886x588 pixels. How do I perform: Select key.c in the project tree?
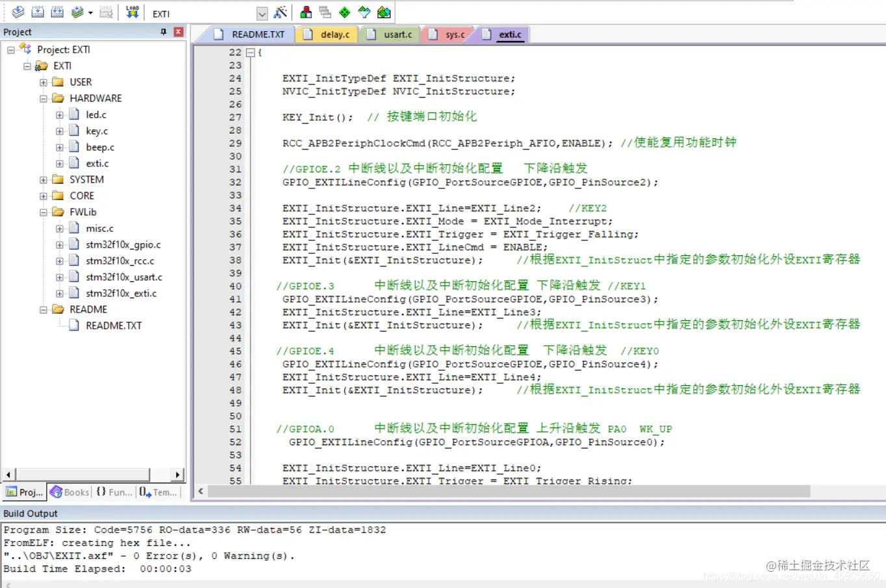coord(97,131)
